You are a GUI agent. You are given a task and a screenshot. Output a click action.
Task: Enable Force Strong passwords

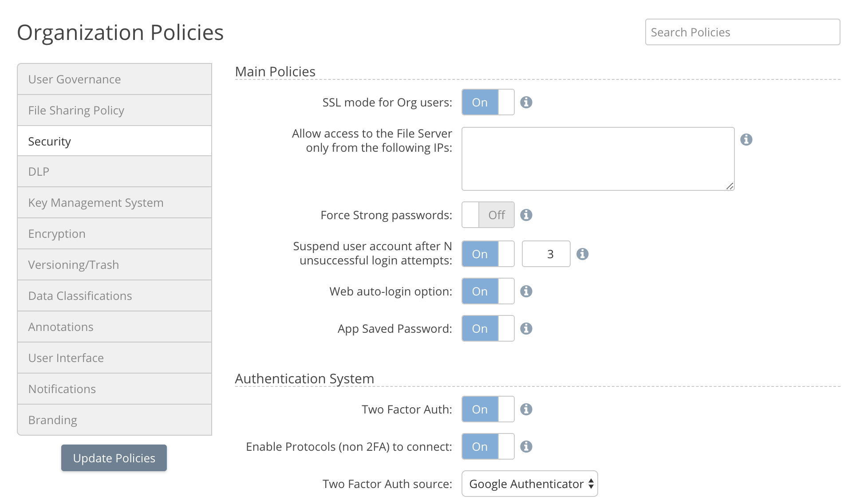coord(487,215)
